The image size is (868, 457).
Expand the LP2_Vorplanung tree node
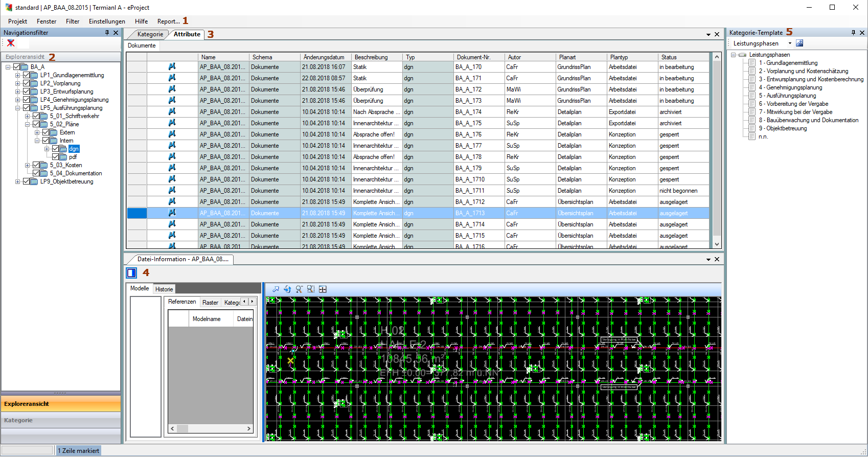coord(17,83)
